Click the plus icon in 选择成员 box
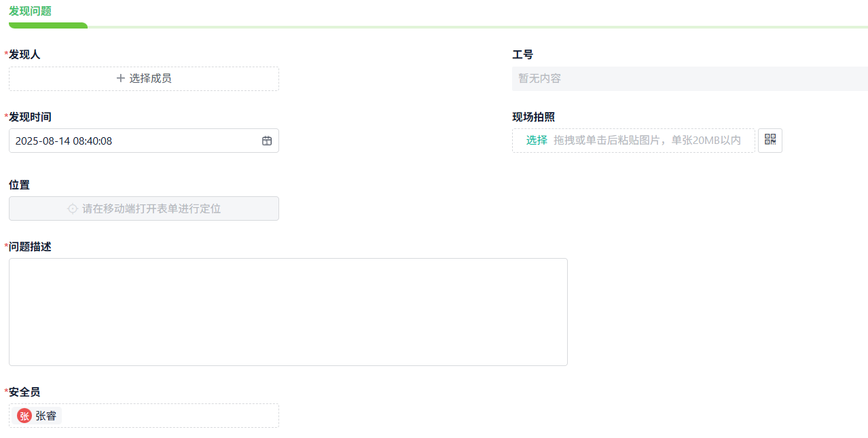868x438 pixels. pyautogui.click(x=120, y=78)
